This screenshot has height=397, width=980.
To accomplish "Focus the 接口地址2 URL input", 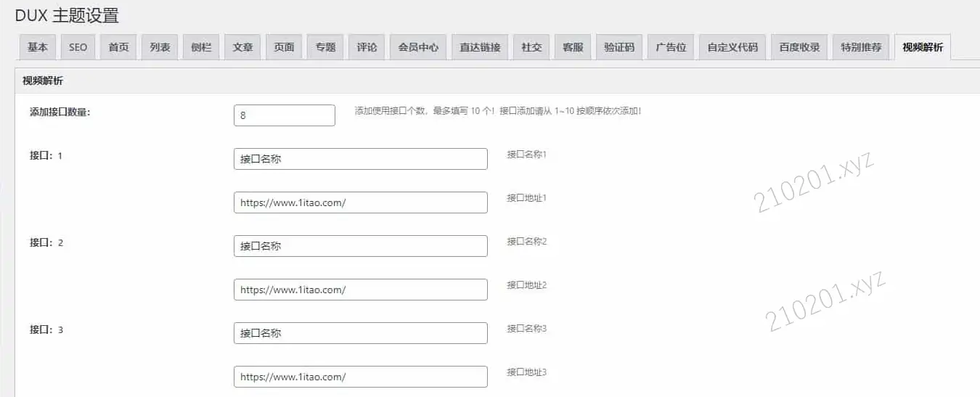I will pyautogui.click(x=361, y=290).
